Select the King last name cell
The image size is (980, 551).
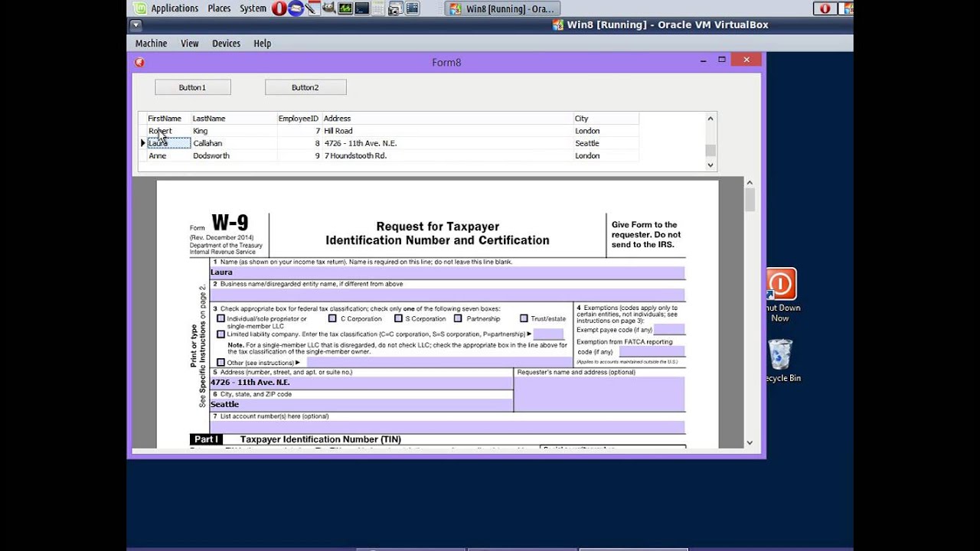[x=234, y=131]
